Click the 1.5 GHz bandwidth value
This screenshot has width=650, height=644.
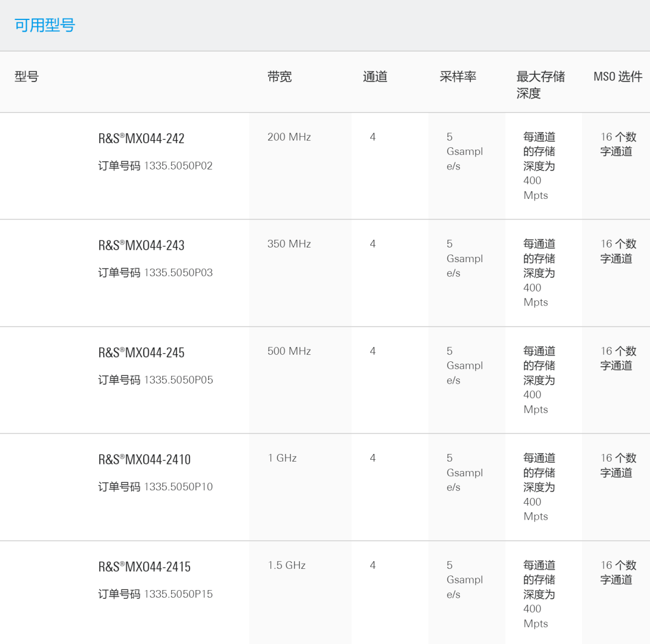coord(287,565)
